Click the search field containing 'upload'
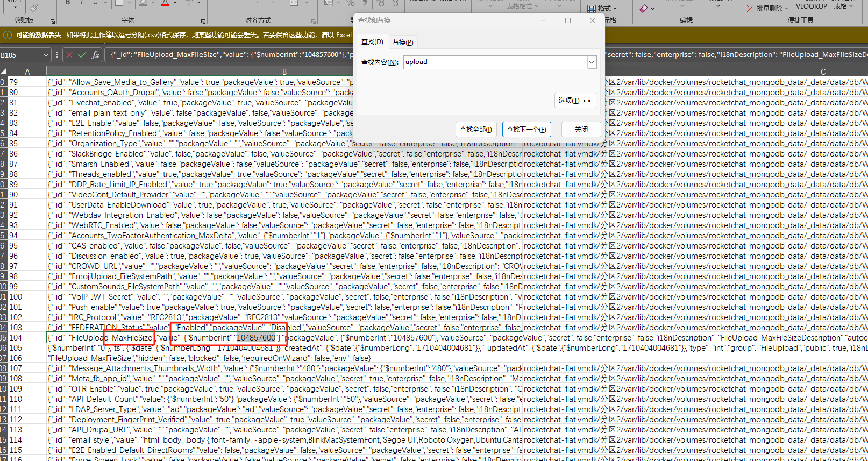This screenshot has height=461, width=868. coord(495,62)
